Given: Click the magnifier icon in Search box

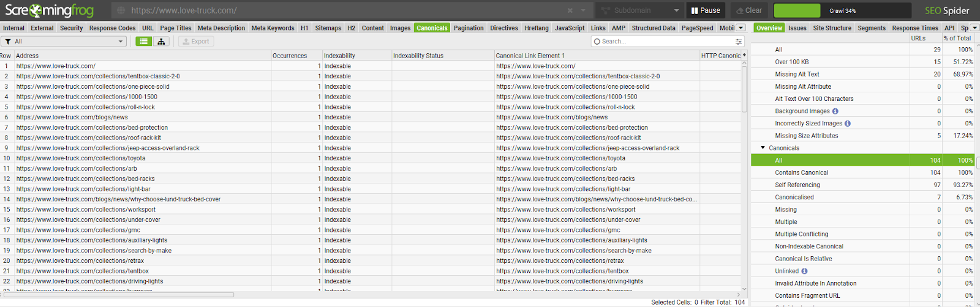Looking at the screenshot, I should click(x=597, y=42).
